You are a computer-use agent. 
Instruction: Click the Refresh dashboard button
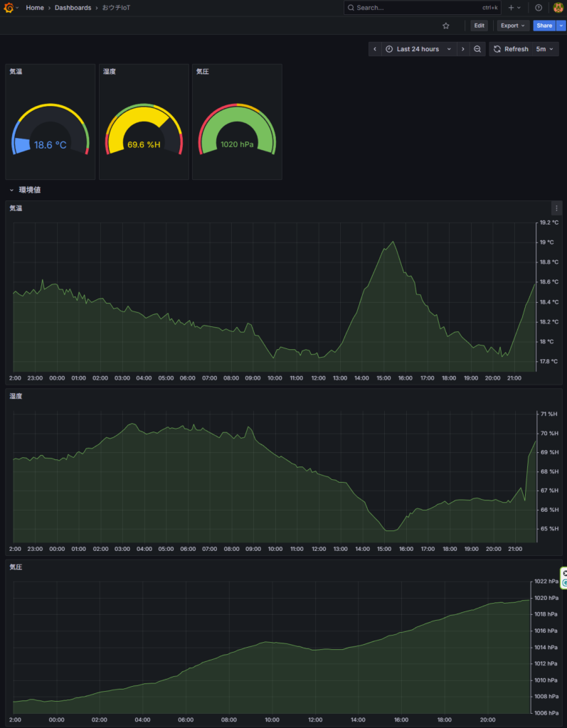(x=511, y=49)
